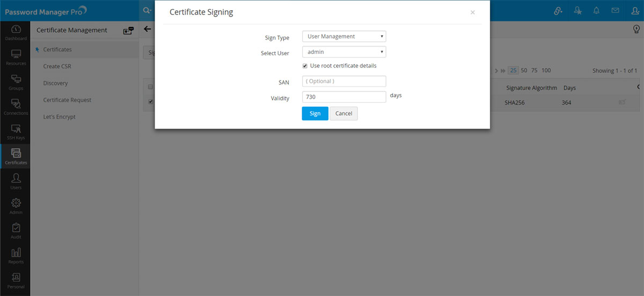Click the user star icon in header
644x296 pixels.
pyautogui.click(x=577, y=11)
